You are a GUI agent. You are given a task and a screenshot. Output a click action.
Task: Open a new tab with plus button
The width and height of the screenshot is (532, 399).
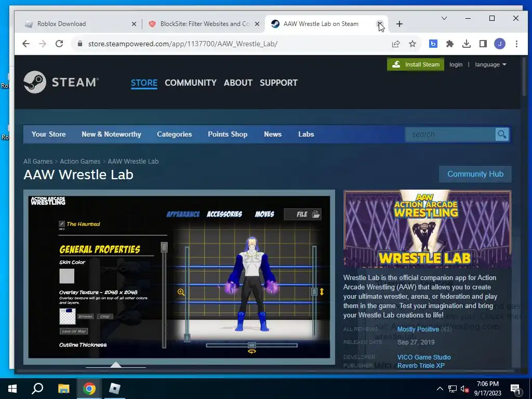point(400,24)
